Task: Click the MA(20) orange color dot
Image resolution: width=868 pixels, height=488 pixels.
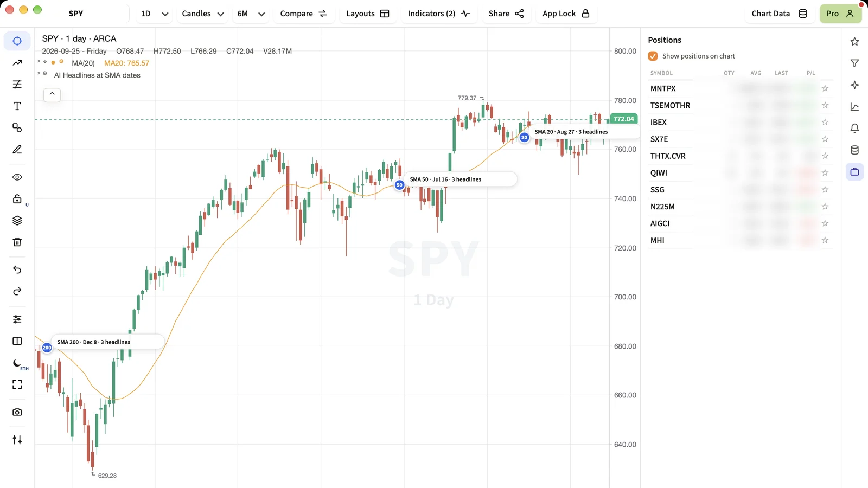Action: [x=53, y=62]
